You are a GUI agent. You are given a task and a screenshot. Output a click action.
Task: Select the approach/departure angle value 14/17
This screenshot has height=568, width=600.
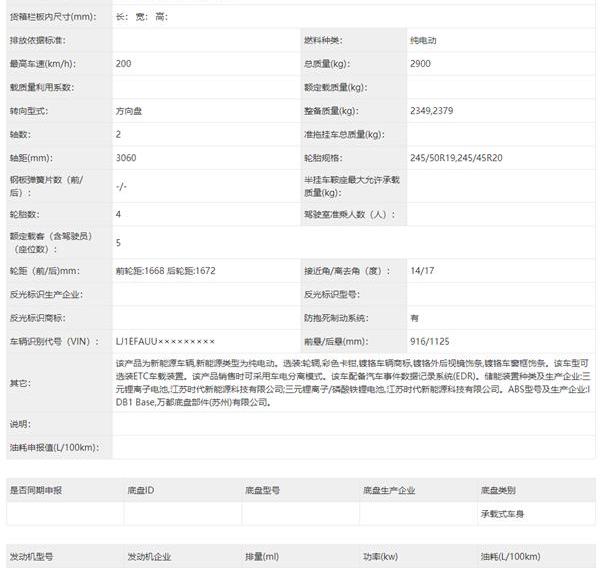click(x=422, y=271)
